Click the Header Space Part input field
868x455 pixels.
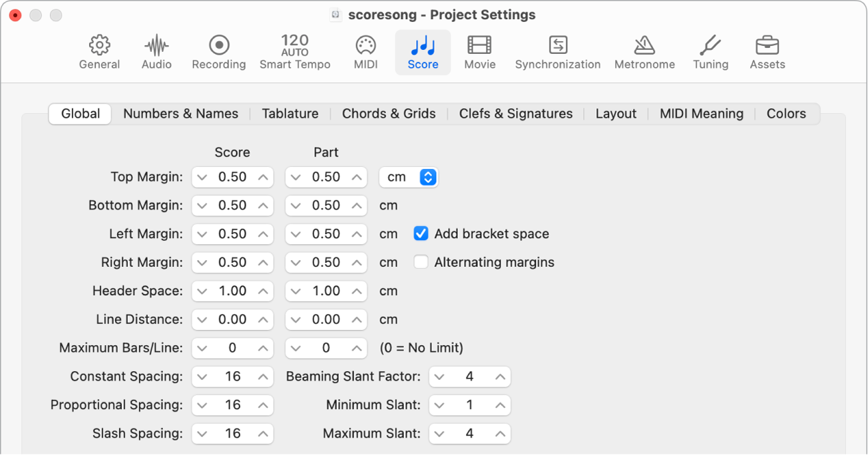[326, 291]
